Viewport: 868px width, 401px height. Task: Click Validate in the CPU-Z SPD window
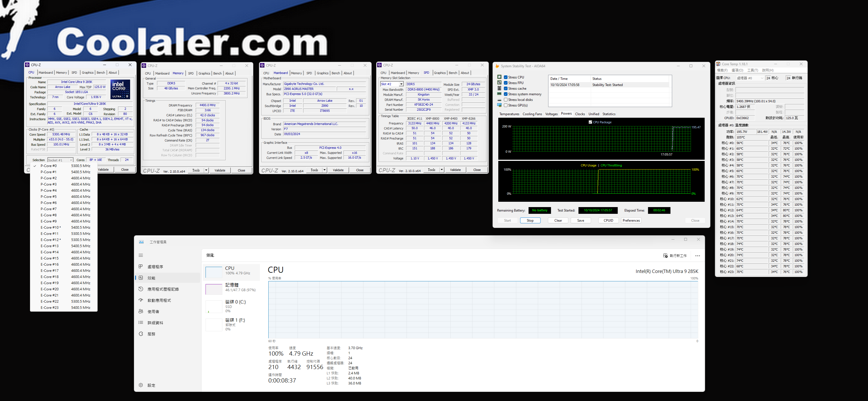(455, 170)
